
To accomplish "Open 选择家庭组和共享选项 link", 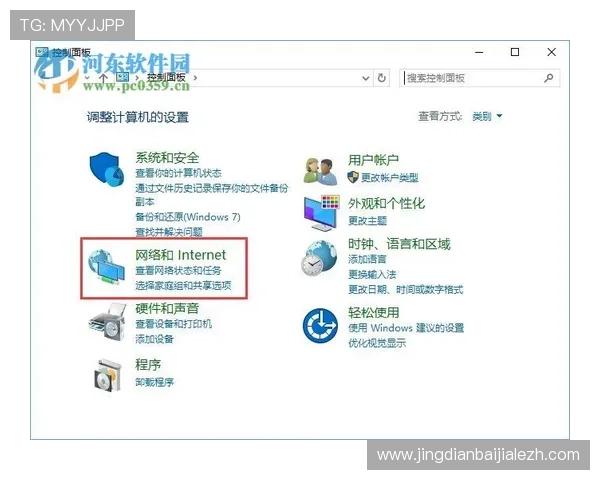I will coord(183,286).
